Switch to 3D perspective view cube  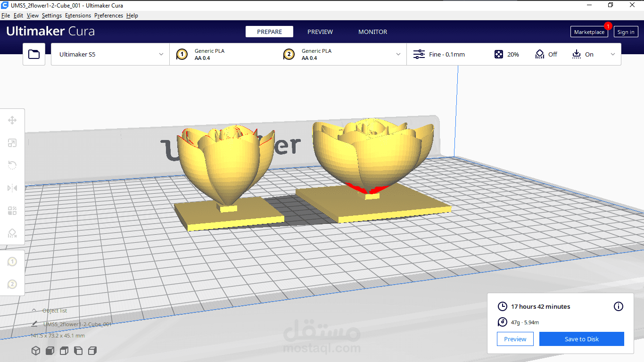tap(35, 351)
